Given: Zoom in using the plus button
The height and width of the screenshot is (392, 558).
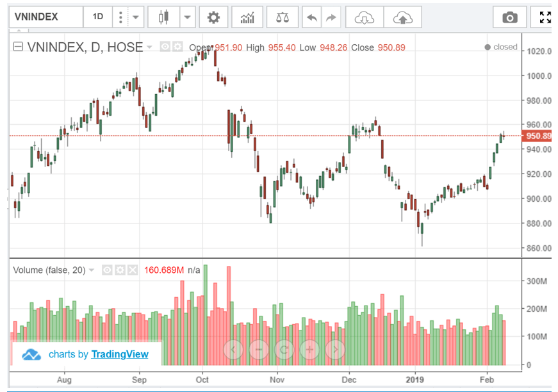Looking at the screenshot, I should 309,349.
